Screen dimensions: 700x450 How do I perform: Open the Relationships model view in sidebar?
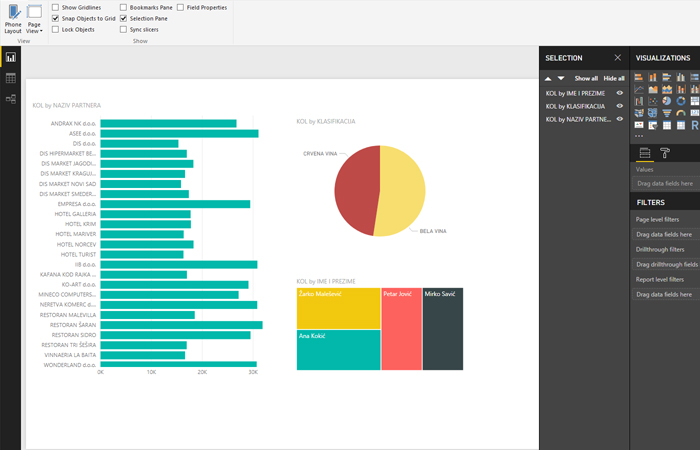(11, 98)
